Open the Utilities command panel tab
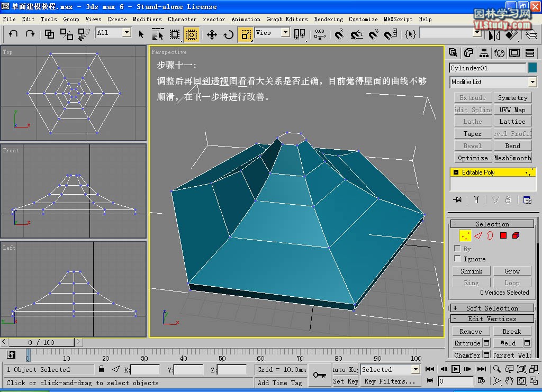Image resolution: width=542 pixels, height=392 pixels. coord(529,53)
